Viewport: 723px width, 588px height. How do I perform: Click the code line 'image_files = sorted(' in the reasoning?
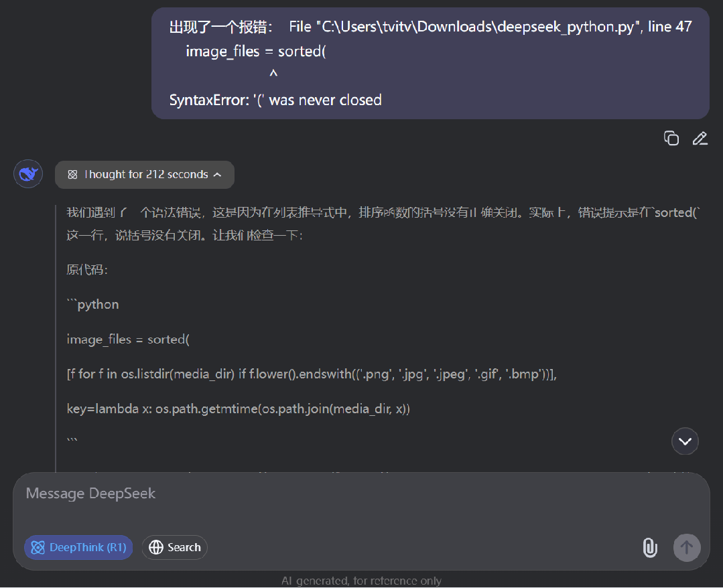(128, 340)
